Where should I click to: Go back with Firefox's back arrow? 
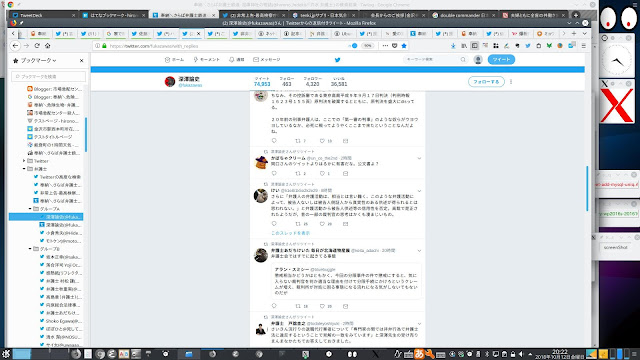(15, 46)
